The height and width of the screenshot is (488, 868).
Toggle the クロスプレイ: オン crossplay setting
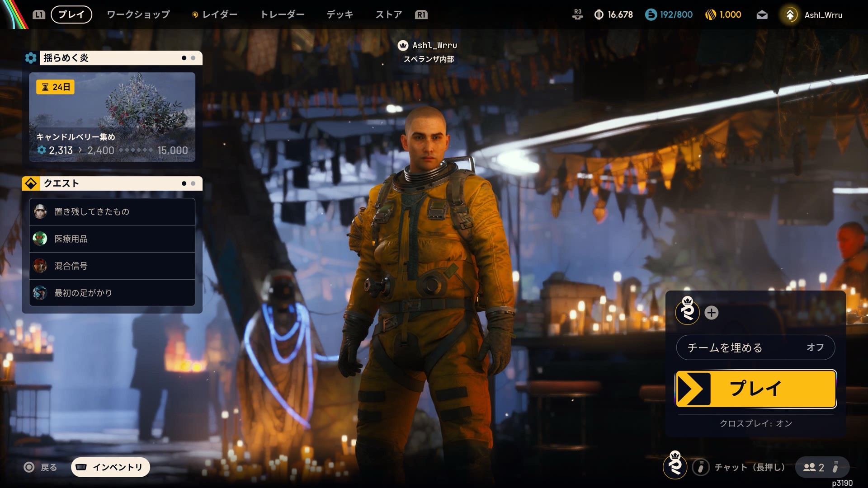click(x=755, y=423)
